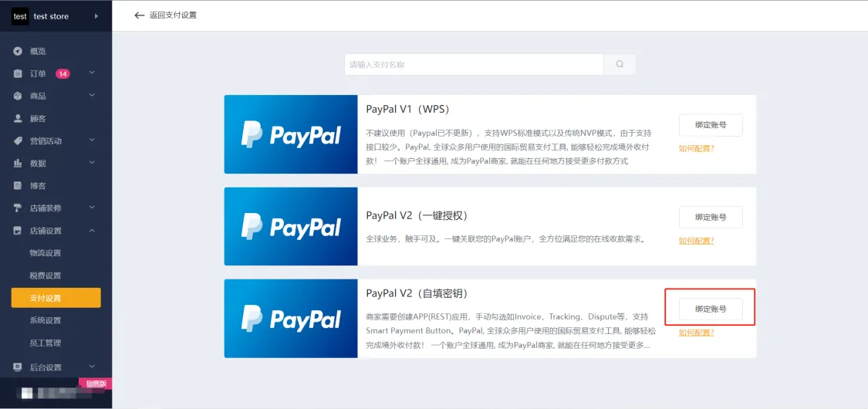Click the 博客 blog icon
Viewport: 868px width, 409px height.
(18, 185)
